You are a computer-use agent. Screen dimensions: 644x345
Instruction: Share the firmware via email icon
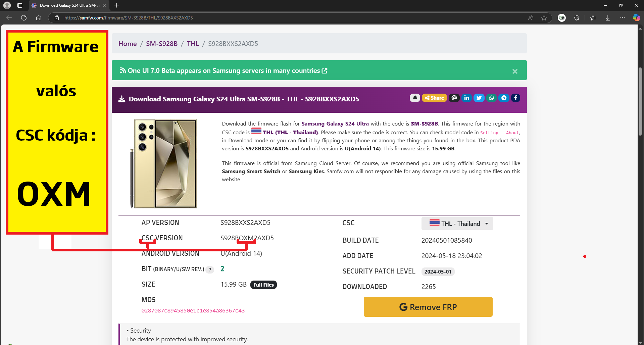click(x=454, y=98)
